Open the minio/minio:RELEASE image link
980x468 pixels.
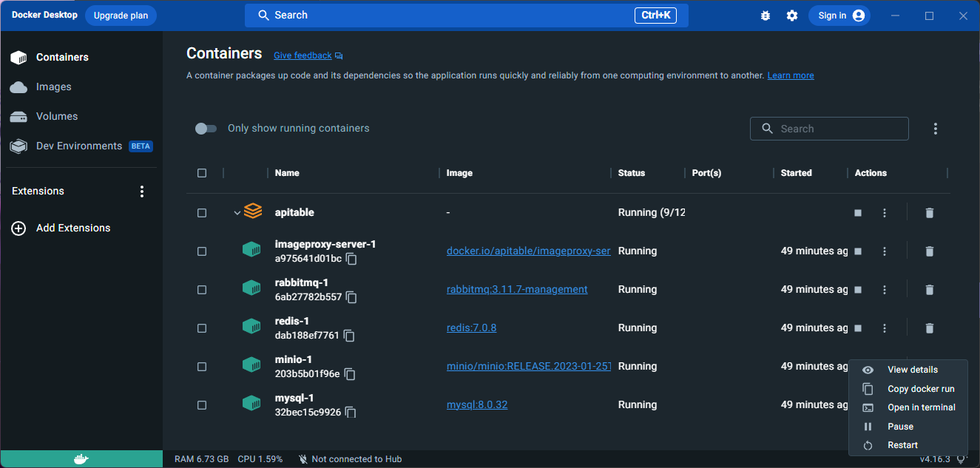529,367
